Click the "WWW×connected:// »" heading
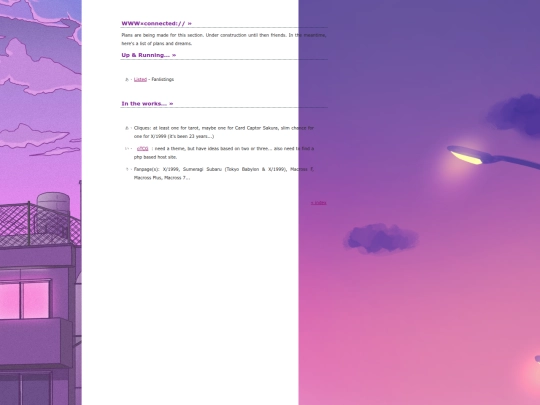Image resolution: width=540 pixels, height=405 pixels. click(x=156, y=23)
